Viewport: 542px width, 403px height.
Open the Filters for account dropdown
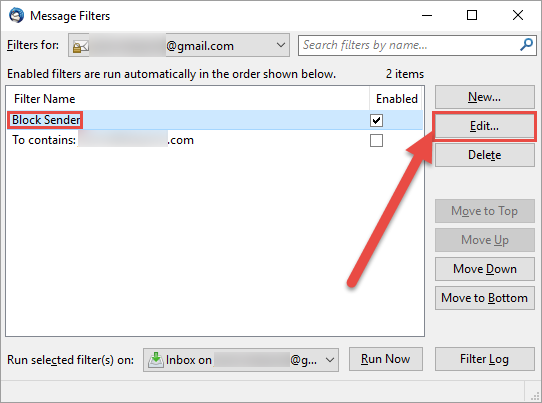coord(179,45)
